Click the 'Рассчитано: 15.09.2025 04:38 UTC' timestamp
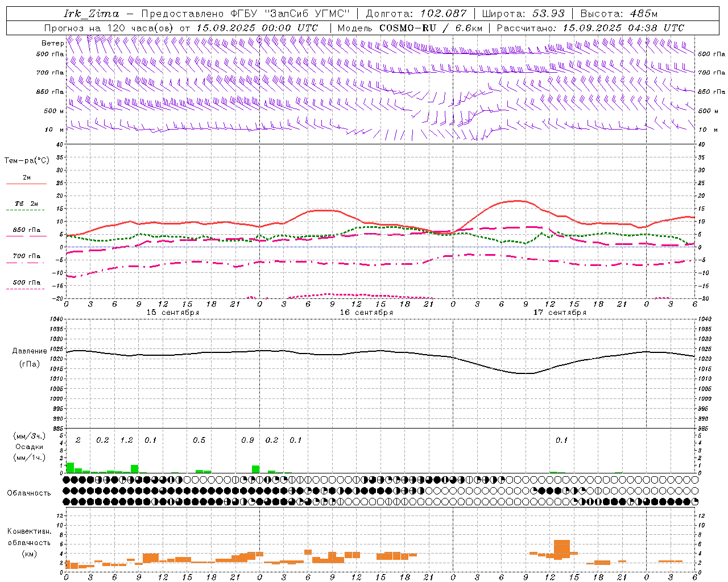Viewport: 728px width, 582px height. click(x=590, y=28)
